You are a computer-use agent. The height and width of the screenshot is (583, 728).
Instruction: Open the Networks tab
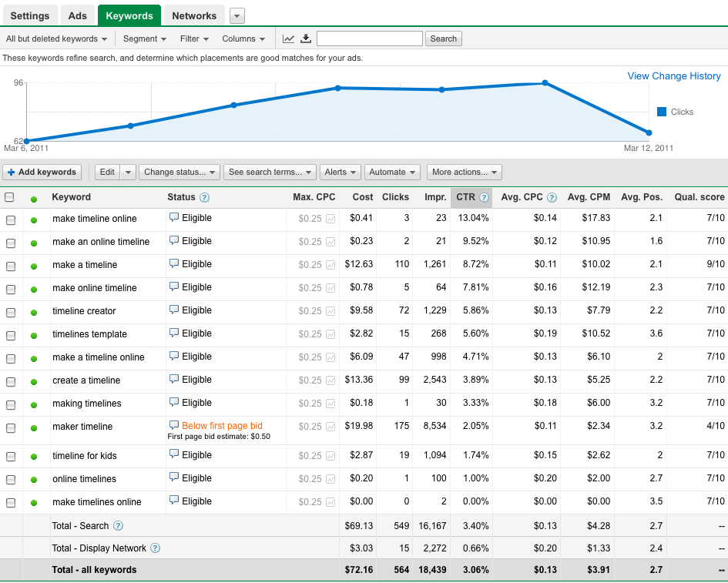[x=194, y=15]
